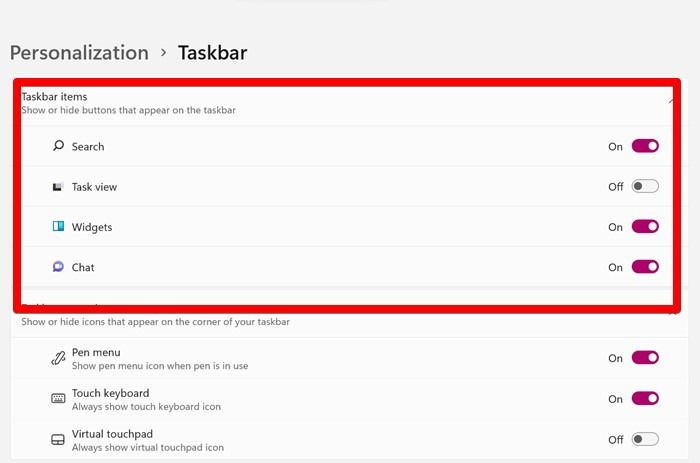The image size is (700, 463).
Task: Turn off the Pen menu toggle
Action: pos(645,358)
